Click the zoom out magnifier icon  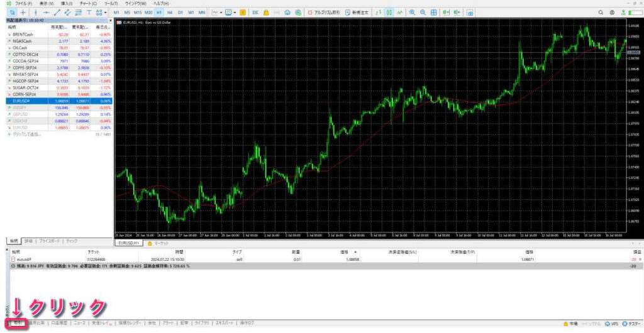click(423, 12)
